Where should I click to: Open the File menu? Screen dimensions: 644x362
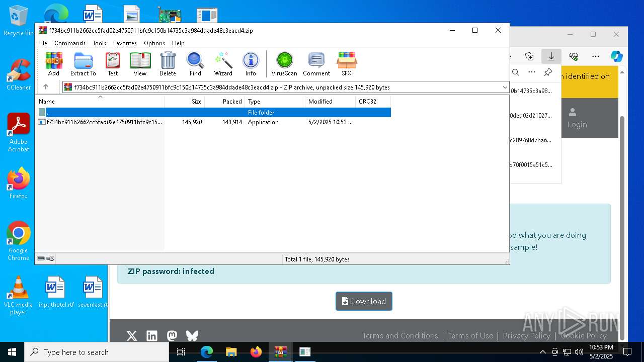[x=43, y=43]
